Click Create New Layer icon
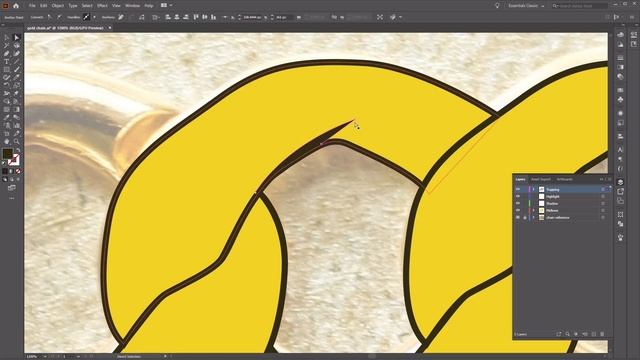 (x=593, y=334)
